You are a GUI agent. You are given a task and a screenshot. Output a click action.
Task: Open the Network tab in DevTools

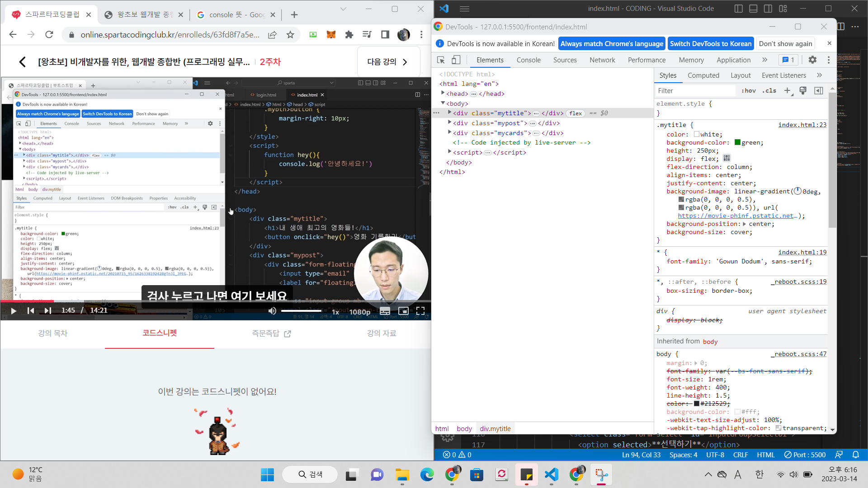pos(602,60)
